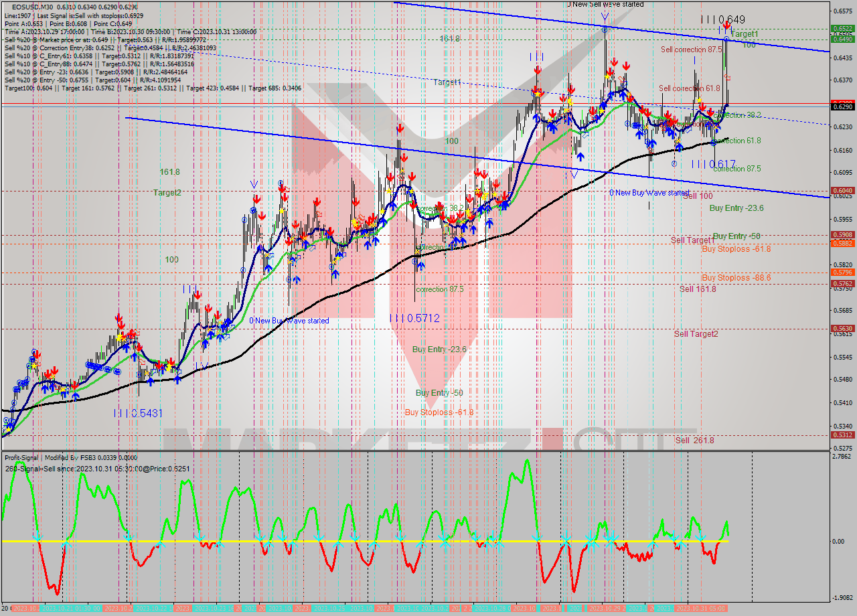The image size is (857, 616).
Task: Click the '260-Signal=Sell since' indicator text
Action: (x=97, y=469)
